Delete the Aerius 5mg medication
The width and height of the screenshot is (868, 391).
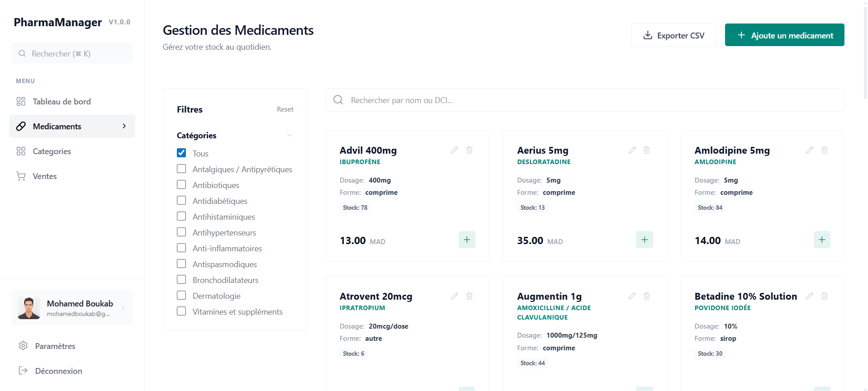click(647, 150)
